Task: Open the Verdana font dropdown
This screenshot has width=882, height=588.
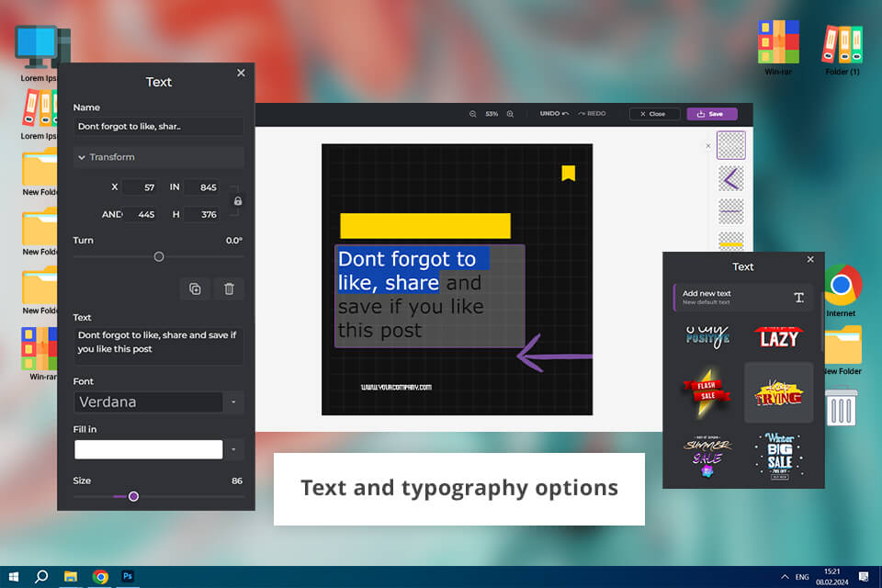Action: click(x=233, y=401)
